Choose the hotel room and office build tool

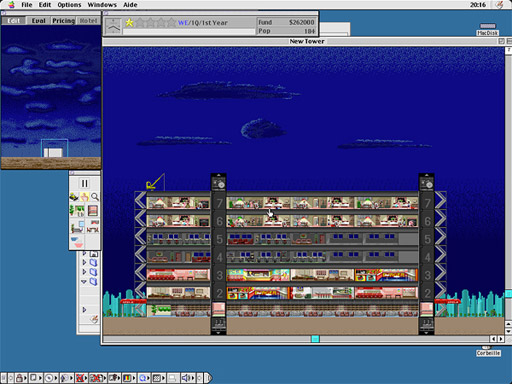(77, 226)
